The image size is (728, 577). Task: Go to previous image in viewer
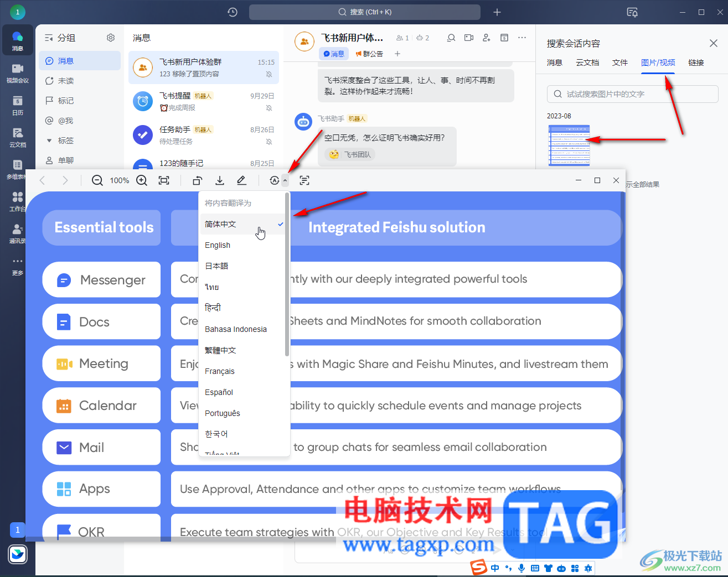(x=43, y=180)
